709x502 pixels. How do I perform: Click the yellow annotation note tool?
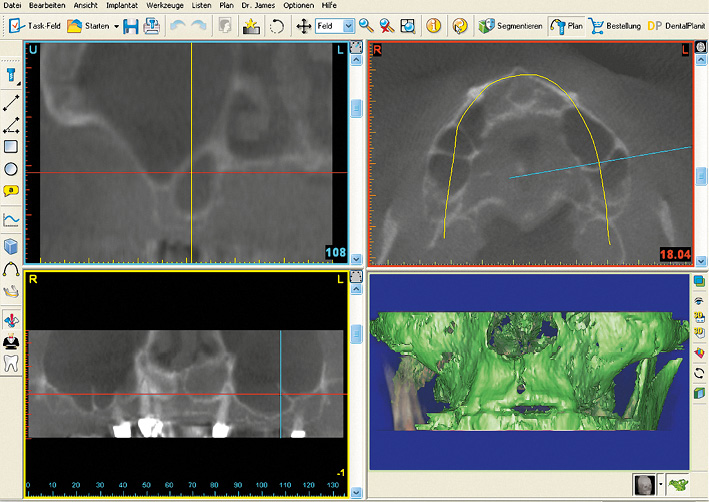[x=11, y=191]
